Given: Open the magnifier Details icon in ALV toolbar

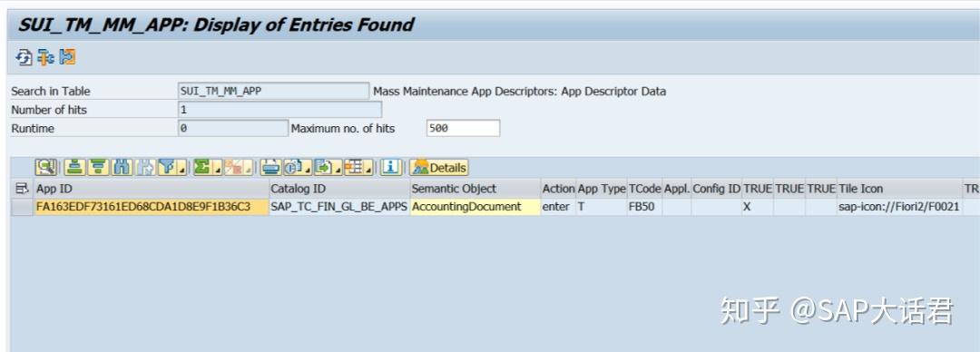Looking at the screenshot, I should (45, 168).
